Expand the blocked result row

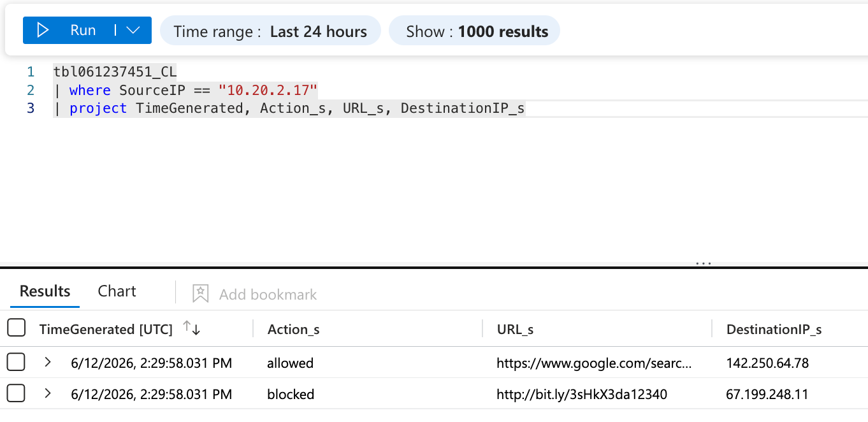click(x=48, y=393)
